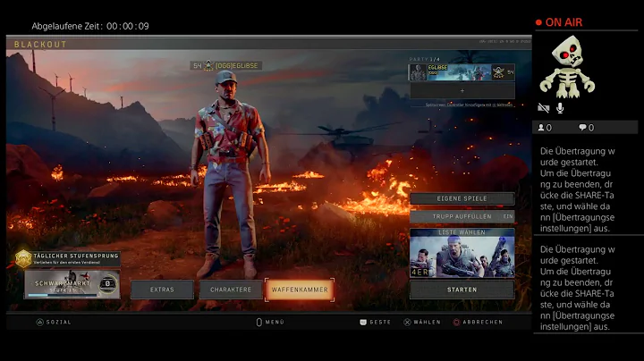Click the circle Abbrechen prompt icon
The width and height of the screenshot is (644, 361).
tap(456, 322)
